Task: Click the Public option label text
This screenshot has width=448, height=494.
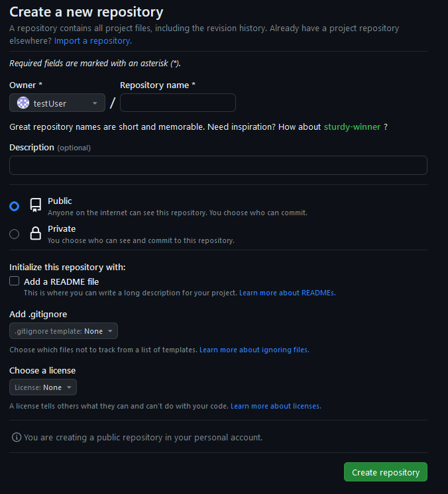Action: pyautogui.click(x=60, y=201)
